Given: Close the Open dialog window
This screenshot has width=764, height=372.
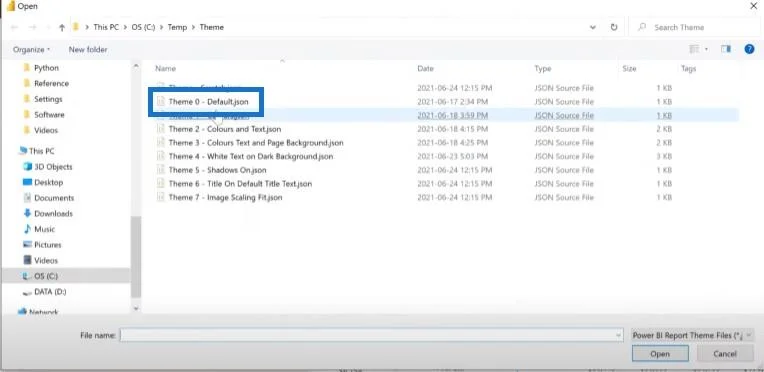Looking at the screenshot, I should tap(753, 5).
